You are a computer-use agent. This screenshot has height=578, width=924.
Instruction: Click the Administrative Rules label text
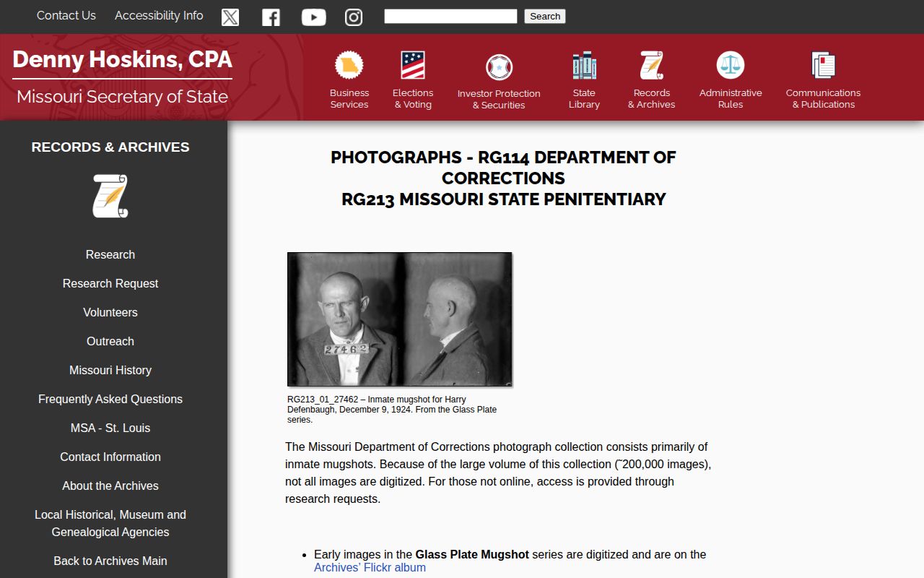click(731, 99)
